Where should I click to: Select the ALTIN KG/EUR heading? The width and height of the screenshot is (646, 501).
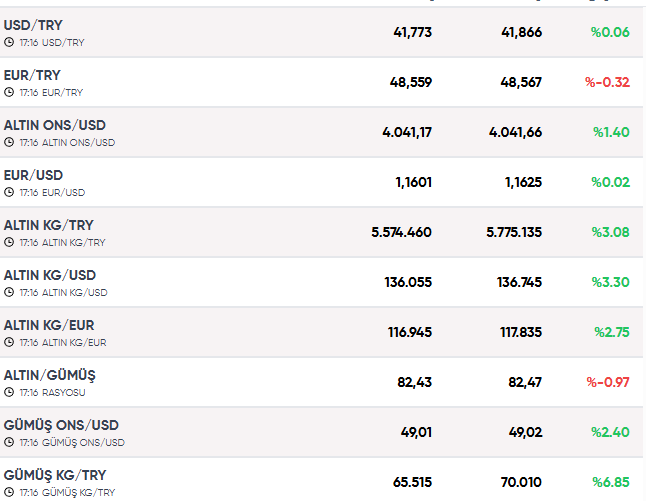[x=49, y=325]
